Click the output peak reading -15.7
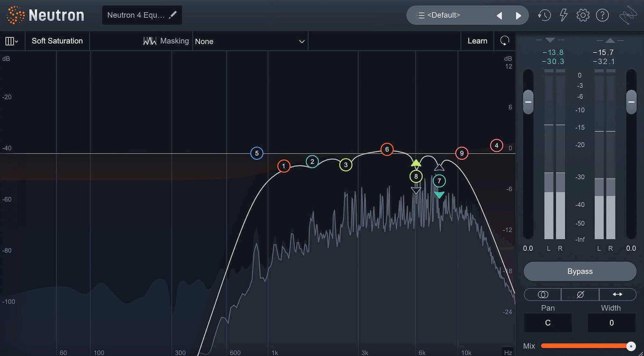644x356 pixels. pyautogui.click(x=603, y=52)
